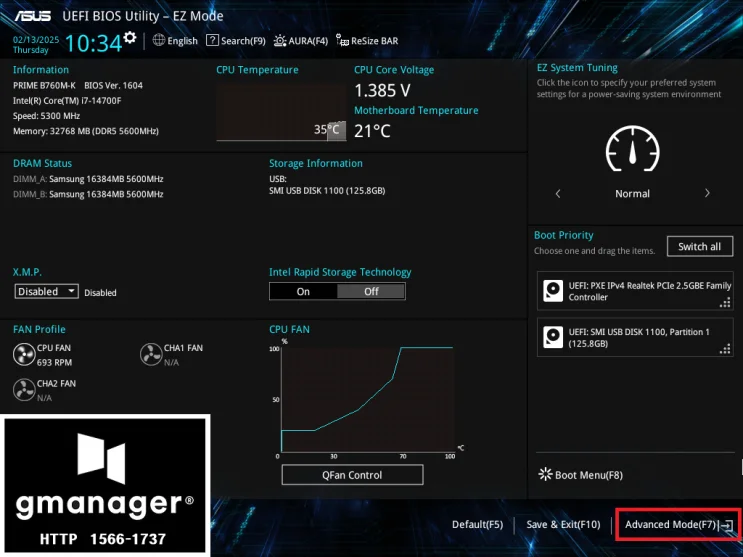Open Search(F9) question mark icon
The image size is (743, 557).
[x=212, y=40]
